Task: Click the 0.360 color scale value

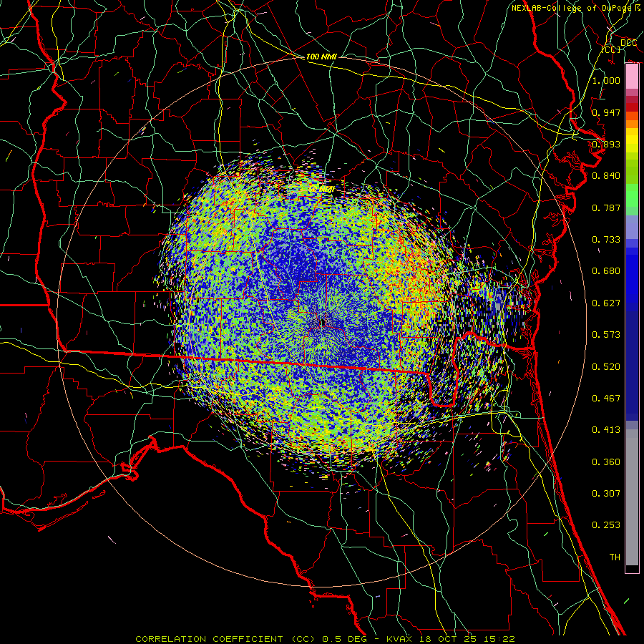Action: coord(606,462)
